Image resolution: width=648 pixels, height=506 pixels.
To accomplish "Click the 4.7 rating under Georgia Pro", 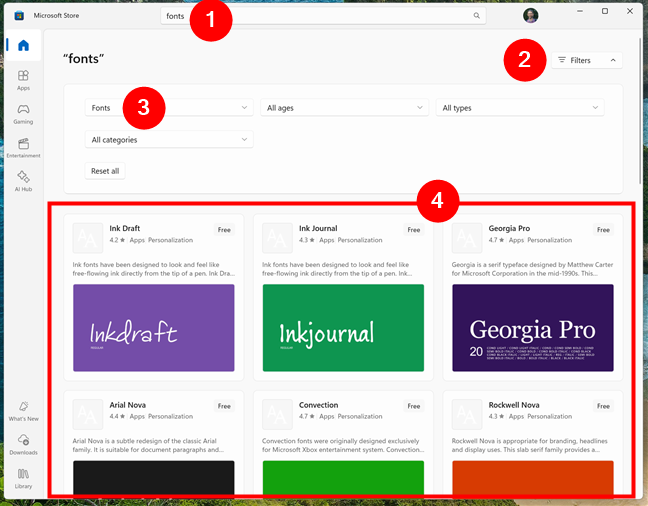I will [x=496, y=240].
